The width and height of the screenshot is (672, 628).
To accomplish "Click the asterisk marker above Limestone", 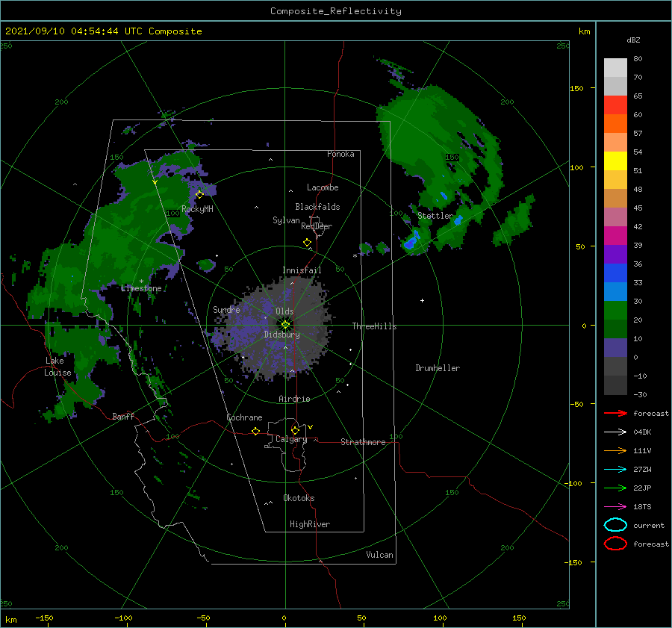I will (141, 282).
